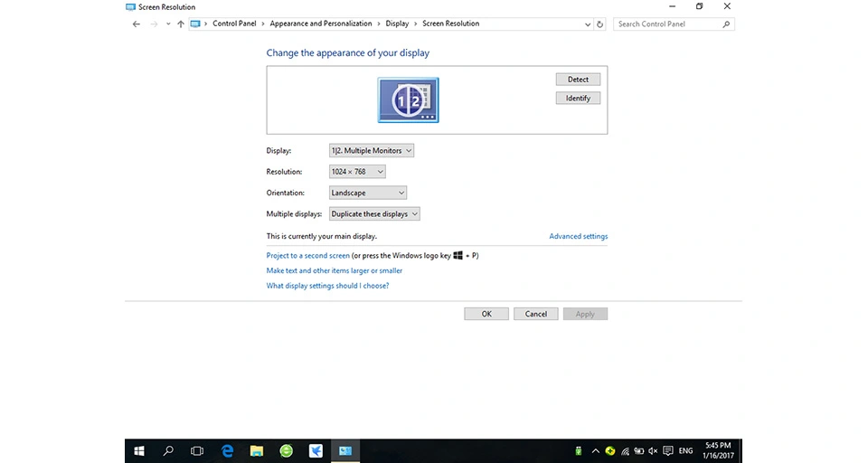Expand the Orientation Landscape dropdown

(368, 193)
